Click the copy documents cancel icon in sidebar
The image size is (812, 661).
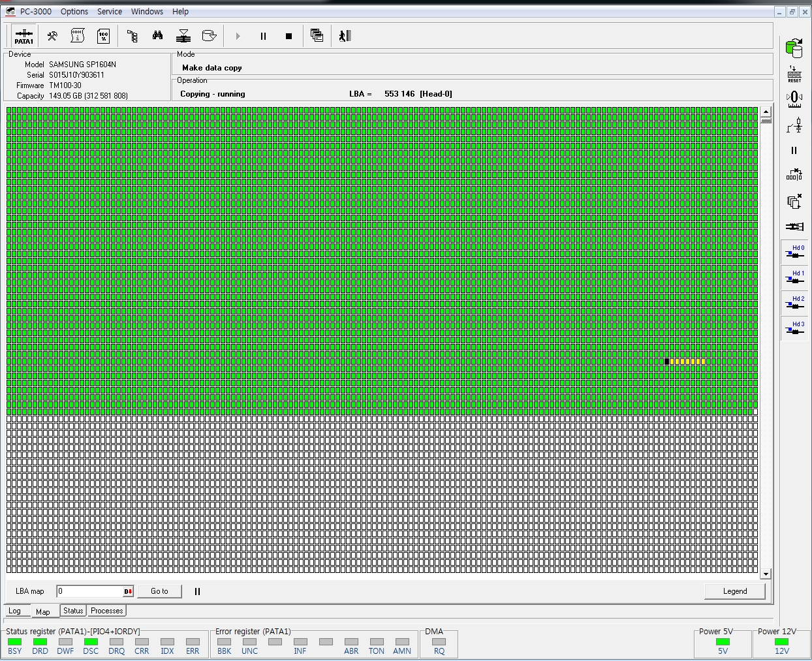[794, 201]
